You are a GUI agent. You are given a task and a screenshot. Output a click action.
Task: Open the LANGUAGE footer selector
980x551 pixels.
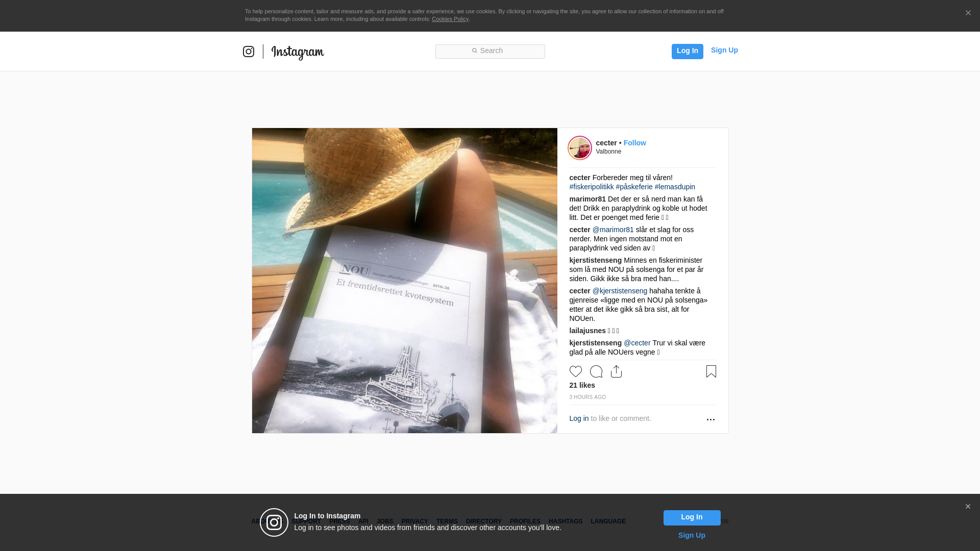(608, 521)
